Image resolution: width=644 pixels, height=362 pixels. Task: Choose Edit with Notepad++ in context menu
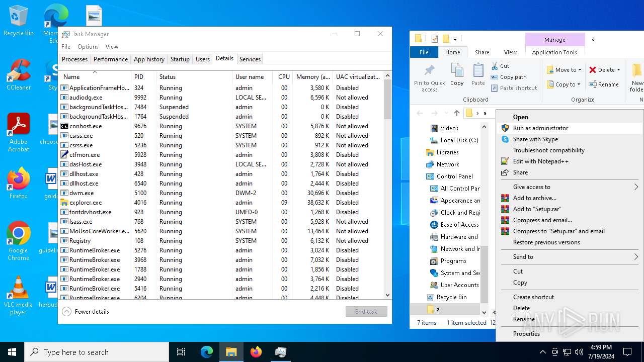point(570,161)
